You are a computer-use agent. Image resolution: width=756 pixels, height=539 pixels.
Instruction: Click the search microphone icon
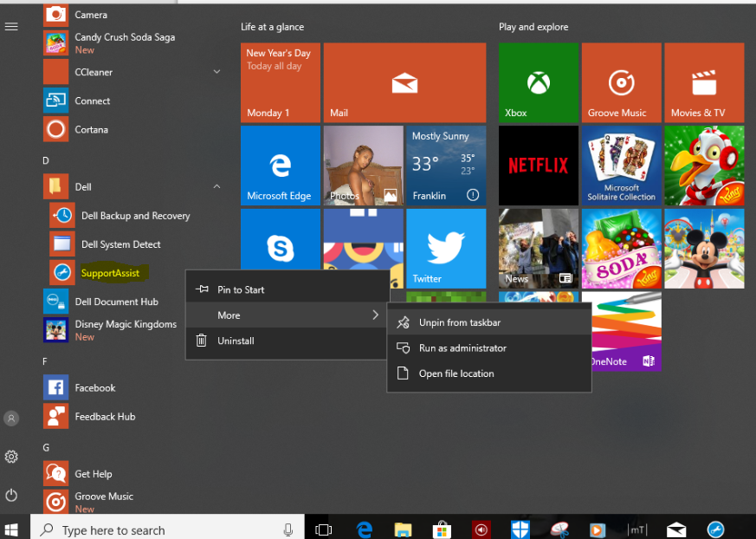tap(288, 529)
